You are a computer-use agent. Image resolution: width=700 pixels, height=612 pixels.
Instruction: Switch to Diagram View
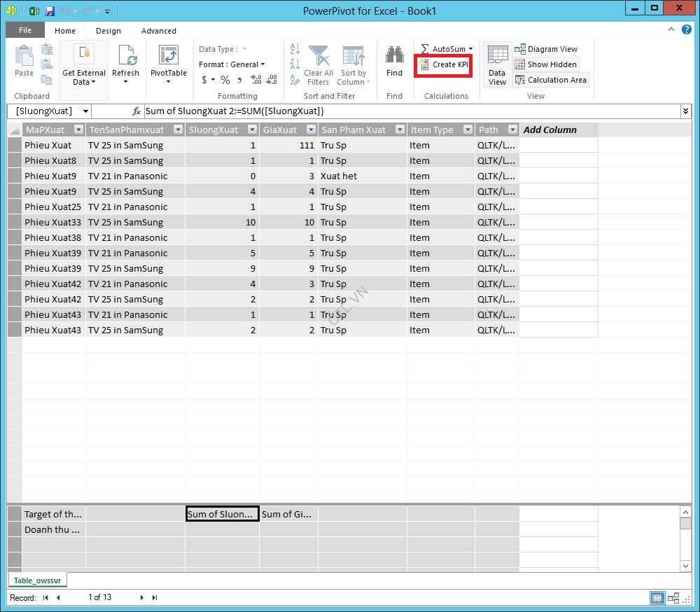pyautogui.click(x=546, y=49)
